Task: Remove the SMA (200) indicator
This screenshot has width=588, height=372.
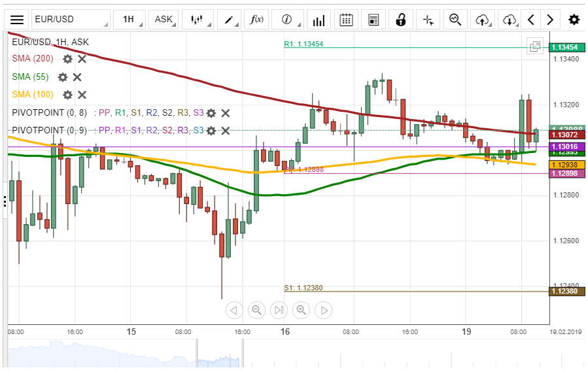Action: (82, 59)
